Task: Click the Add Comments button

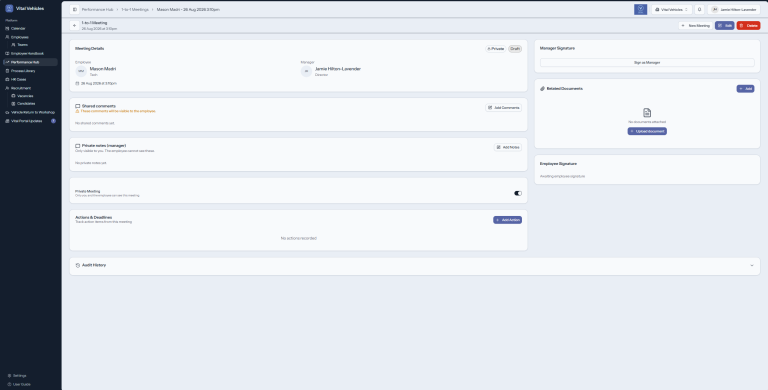Action: tap(504, 107)
